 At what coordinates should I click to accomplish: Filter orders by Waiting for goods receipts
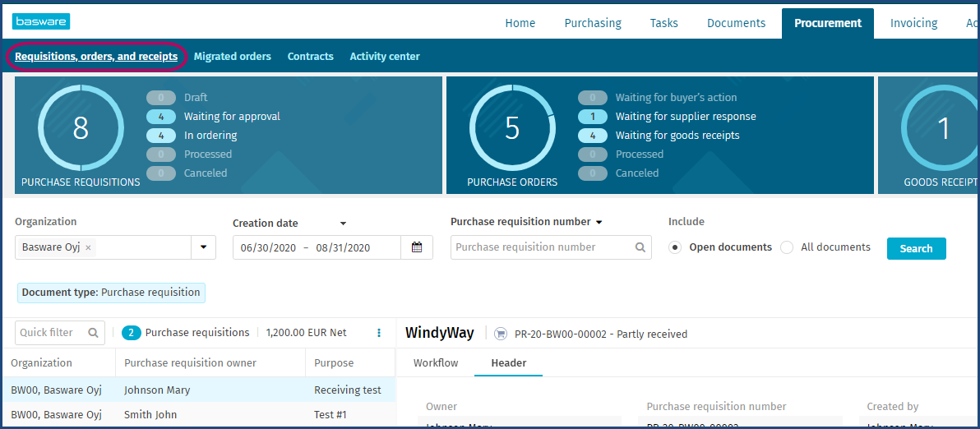(659, 135)
